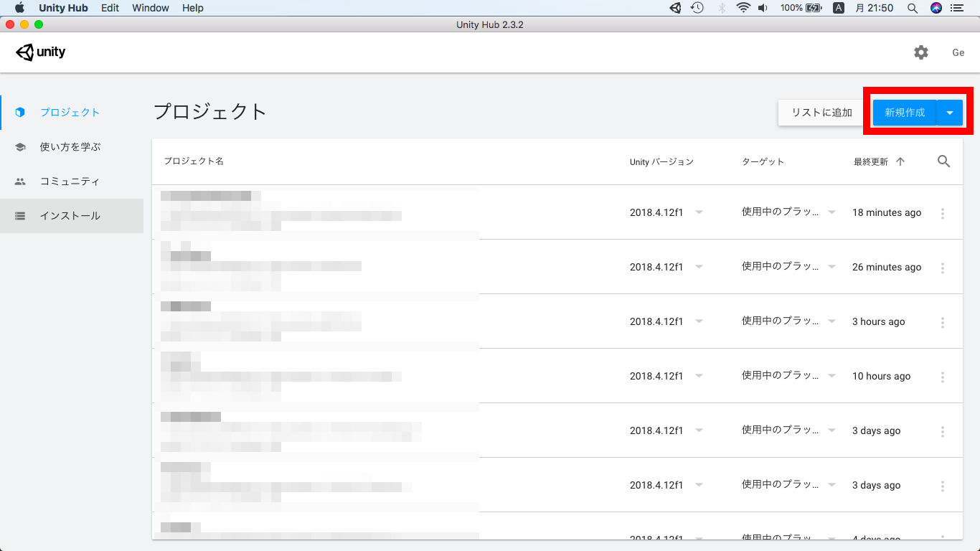Image resolution: width=980 pixels, height=551 pixels.
Task: Sort by プロジェクト名 column header
Action: tap(194, 161)
